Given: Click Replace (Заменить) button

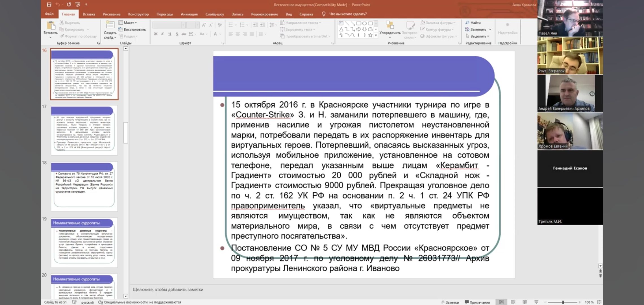Looking at the screenshot, I should pos(476,29).
